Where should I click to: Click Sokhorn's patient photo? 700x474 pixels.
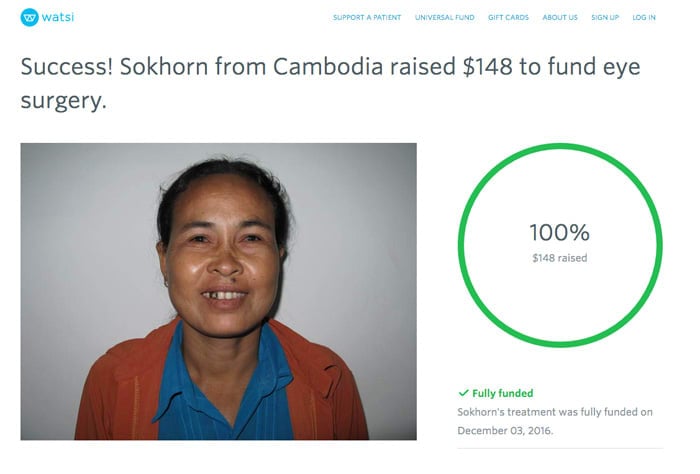point(218,291)
